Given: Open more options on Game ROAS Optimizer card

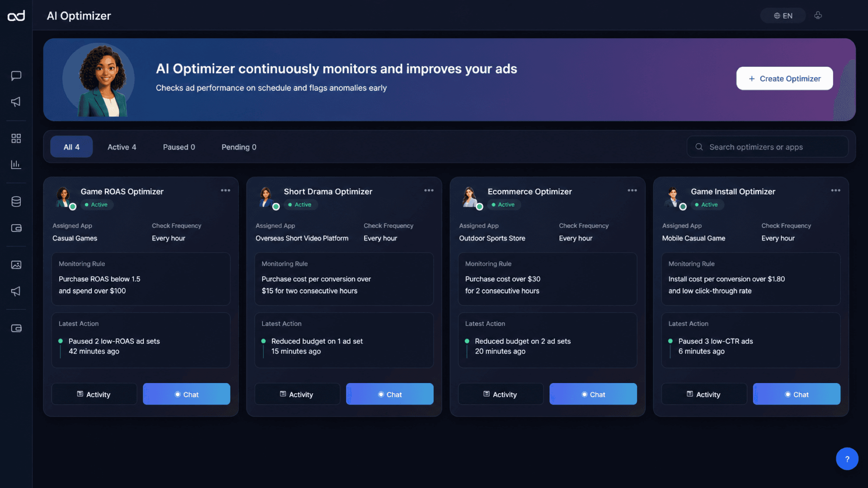Looking at the screenshot, I should tap(226, 190).
